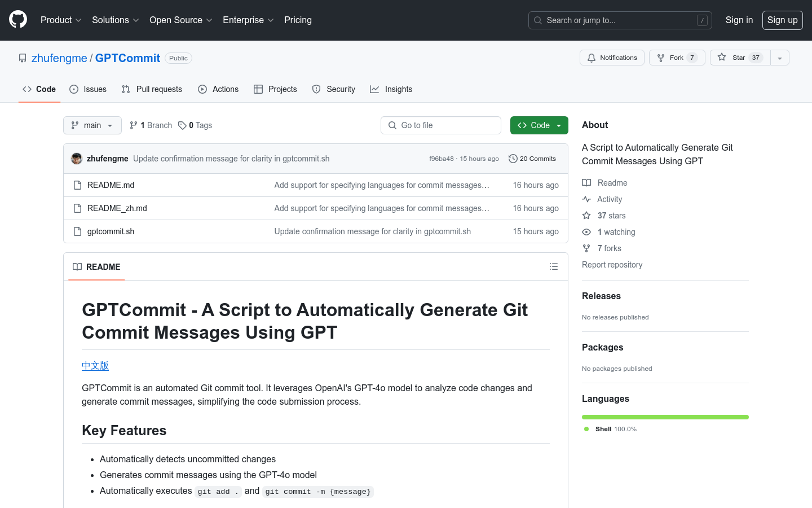Click the book icon beside README heading
Image resolution: width=812 pixels, height=508 pixels.
click(77, 266)
